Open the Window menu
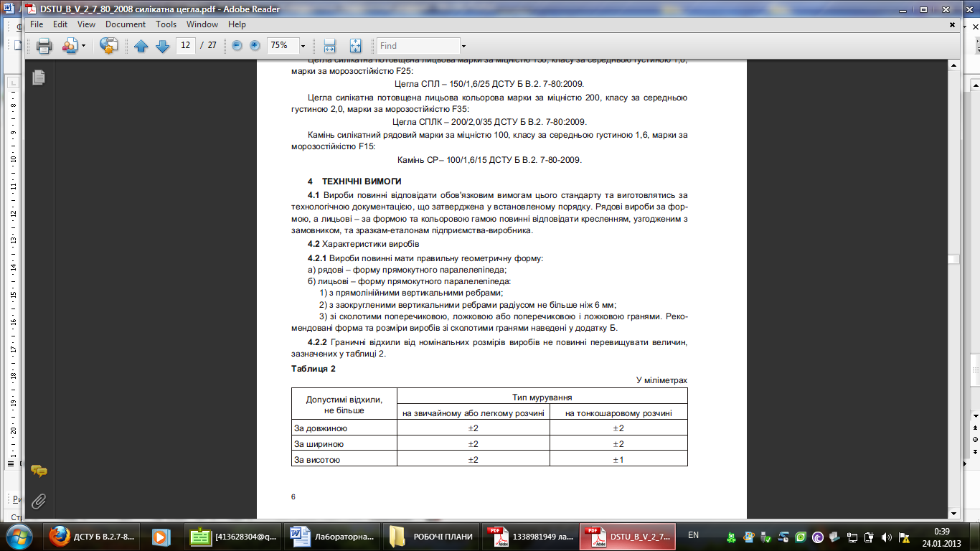The width and height of the screenshot is (980, 551). pos(203,24)
